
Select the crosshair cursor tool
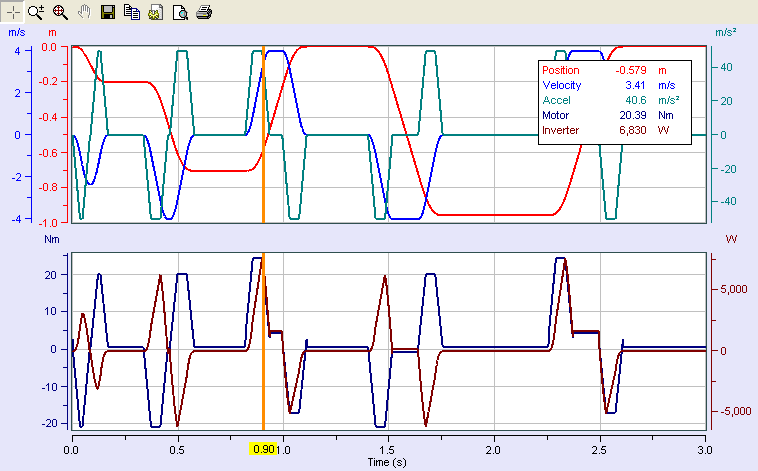click(13, 12)
